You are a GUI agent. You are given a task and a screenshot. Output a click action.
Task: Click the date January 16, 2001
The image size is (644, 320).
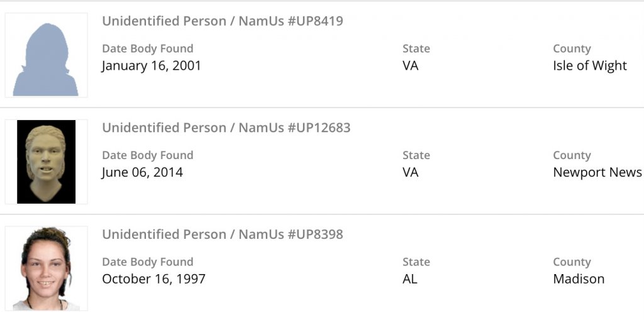(152, 66)
